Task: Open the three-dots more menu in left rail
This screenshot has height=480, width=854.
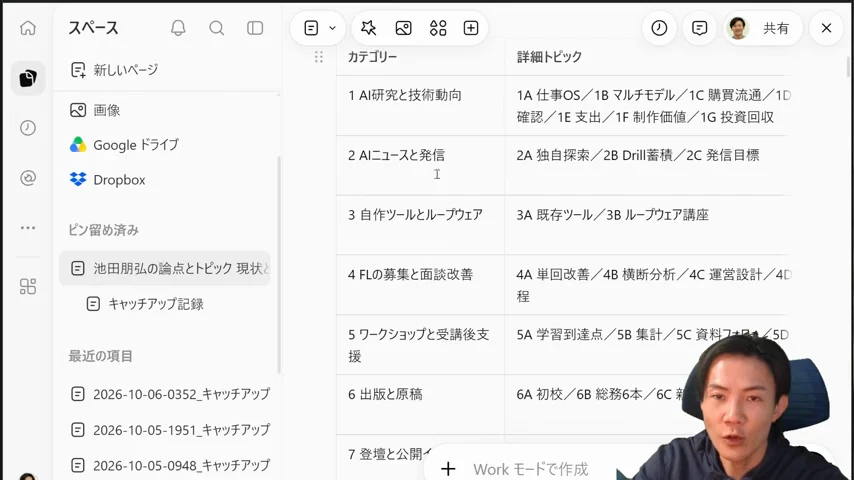Action: 28,228
